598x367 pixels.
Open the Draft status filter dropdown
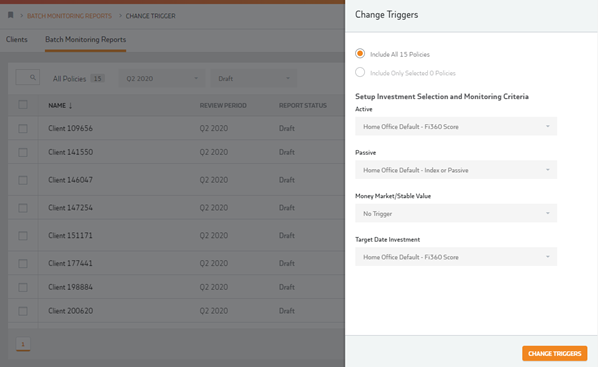[x=254, y=78]
